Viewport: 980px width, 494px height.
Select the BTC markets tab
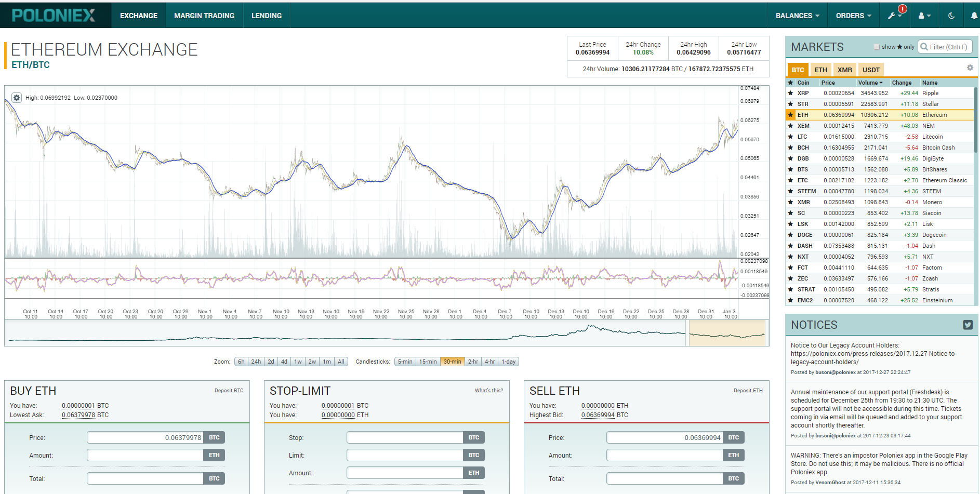point(798,70)
